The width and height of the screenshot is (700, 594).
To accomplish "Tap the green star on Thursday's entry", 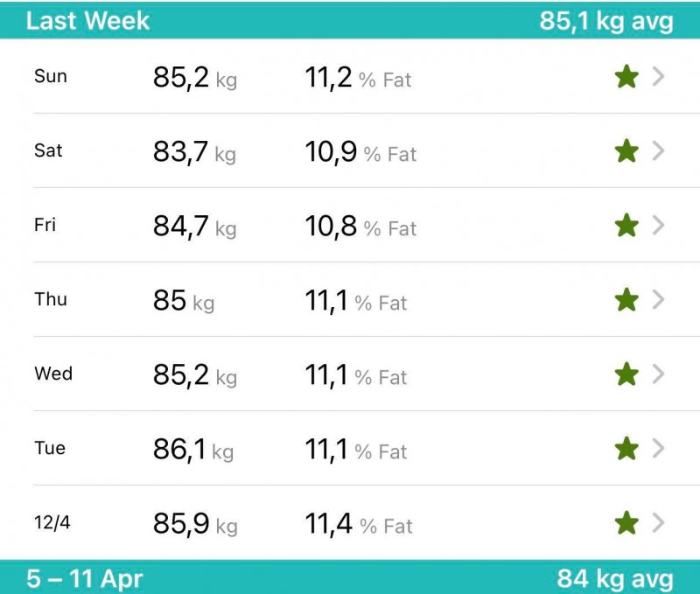I will 626,299.
